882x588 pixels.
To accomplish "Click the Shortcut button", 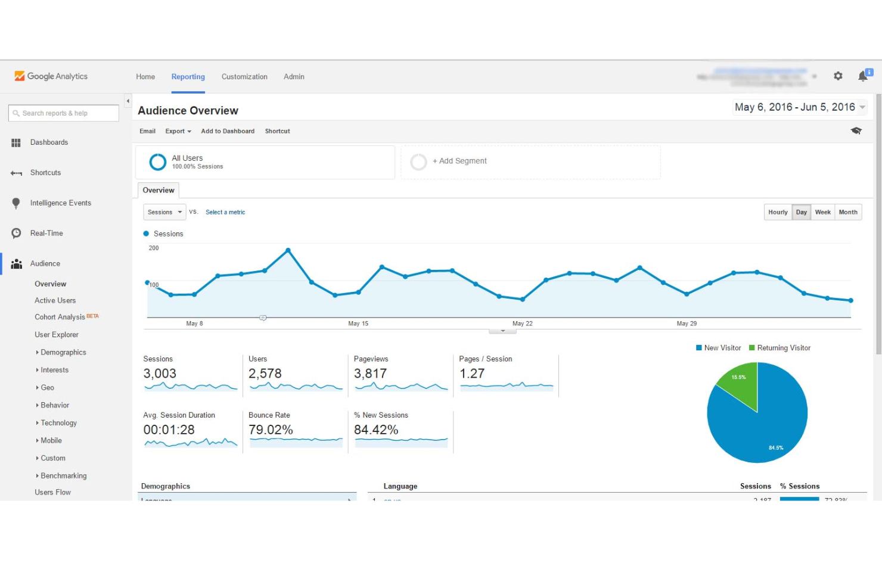I will [x=278, y=131].
